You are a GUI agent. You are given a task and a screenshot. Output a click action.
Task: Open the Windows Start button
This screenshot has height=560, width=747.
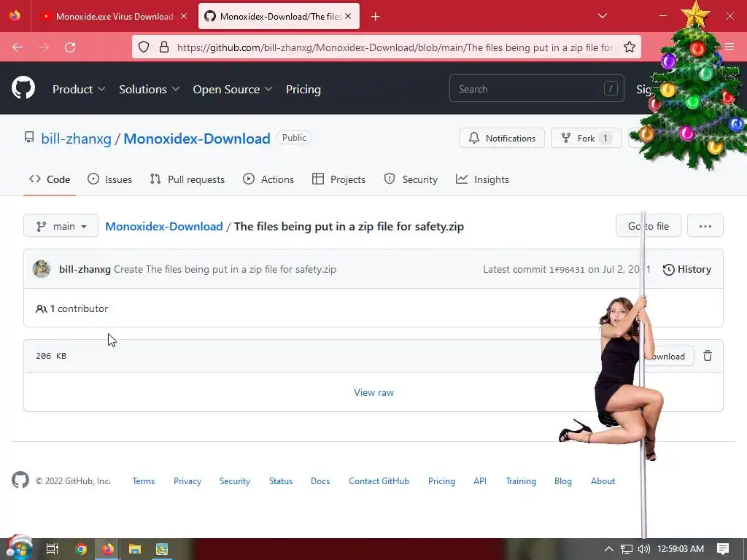[x=19, y=548]
